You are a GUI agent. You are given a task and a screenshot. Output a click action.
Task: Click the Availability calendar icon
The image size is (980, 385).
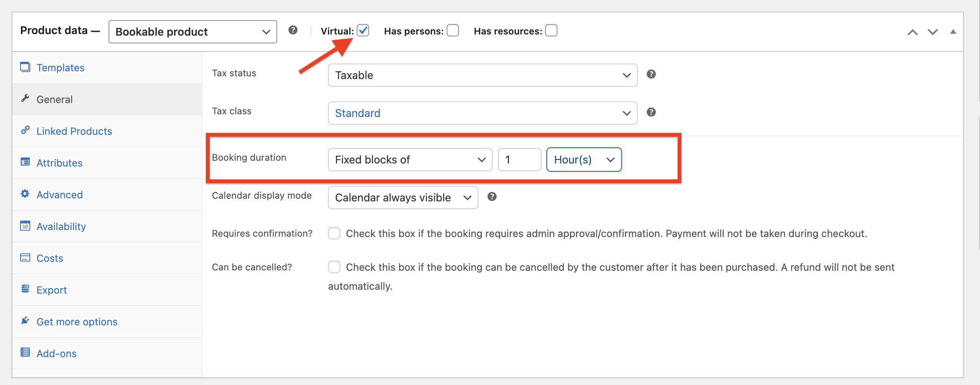(25, 225)
